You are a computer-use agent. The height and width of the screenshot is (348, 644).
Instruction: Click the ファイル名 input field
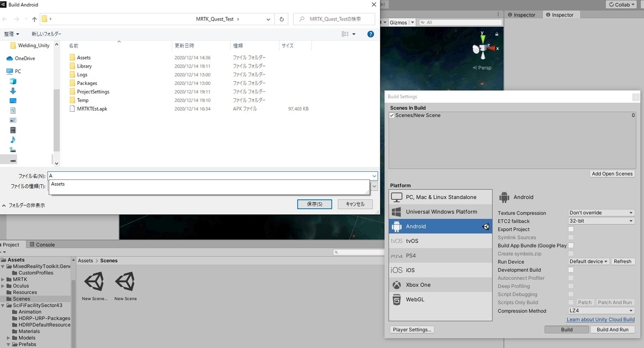point(213,176)
